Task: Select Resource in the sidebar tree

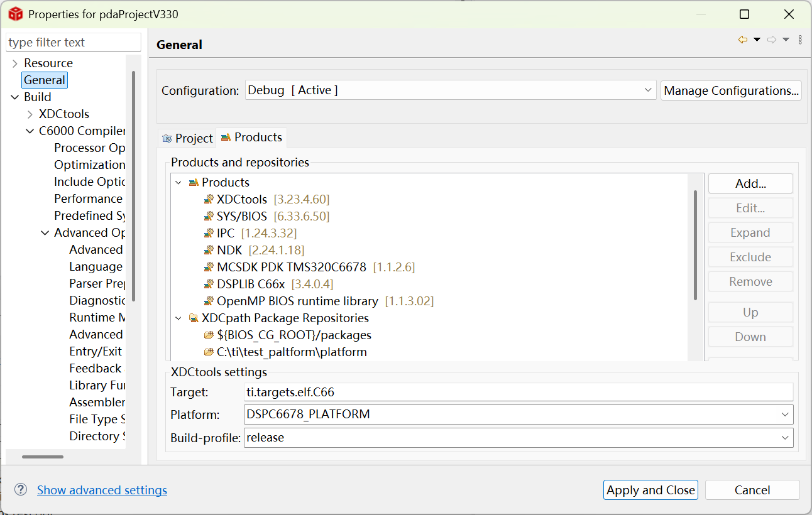Action: pyautogui.click(x=48, y=63)
